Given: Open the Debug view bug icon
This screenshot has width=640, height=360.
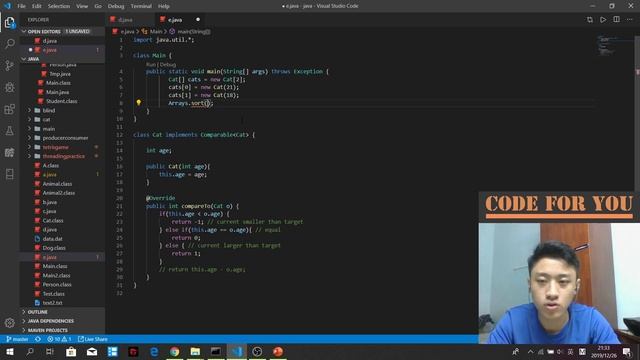Looking at the screenshot, I should point(9,87).
